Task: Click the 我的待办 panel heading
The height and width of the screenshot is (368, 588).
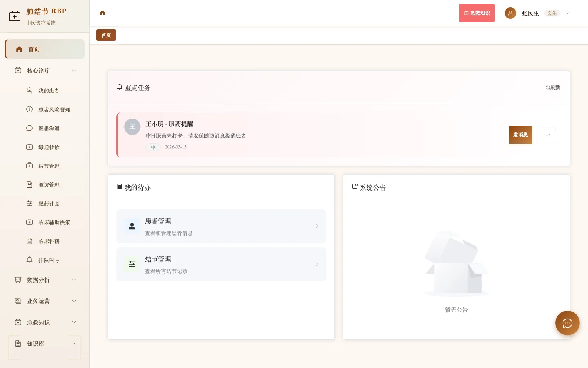Action: tap(138, 188)
